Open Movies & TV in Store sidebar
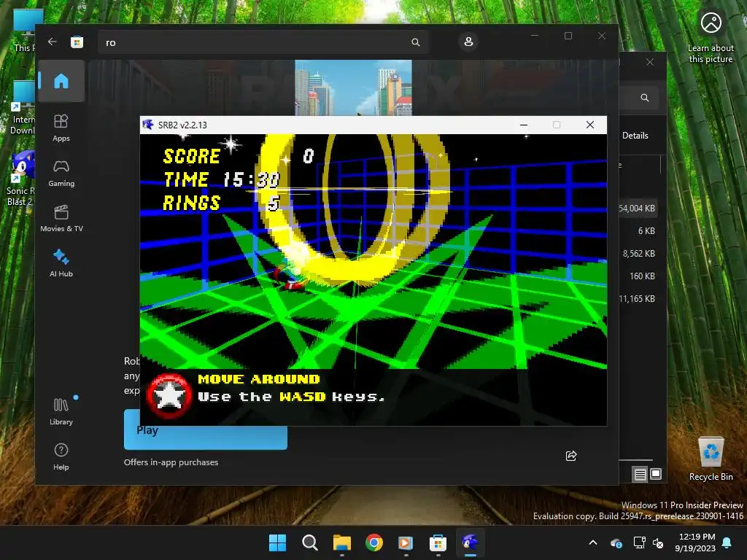The width and height of the screenshot is (747, 560). click(61, 219)
